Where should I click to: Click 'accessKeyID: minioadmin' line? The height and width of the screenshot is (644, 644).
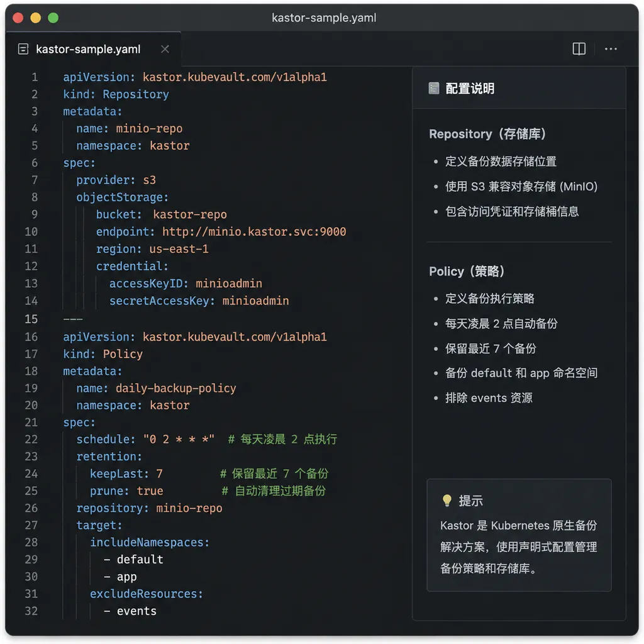coord(186,284)
